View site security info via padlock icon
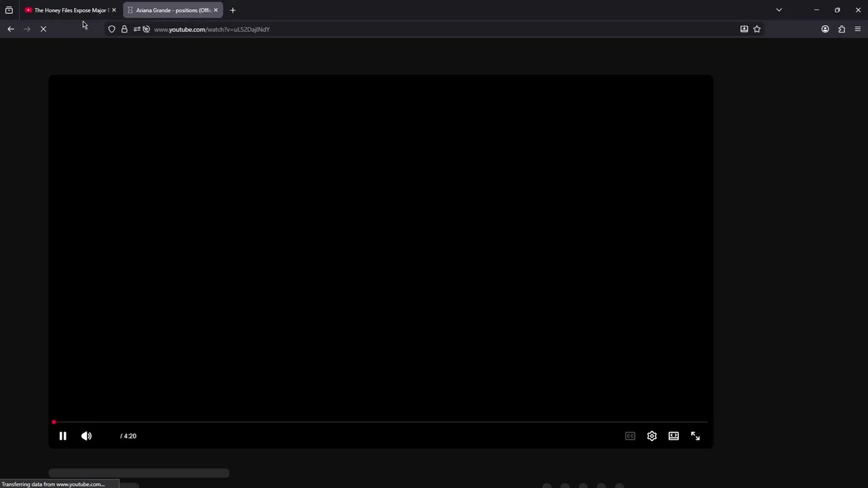The image size is (868, 488). click(124, 29)
